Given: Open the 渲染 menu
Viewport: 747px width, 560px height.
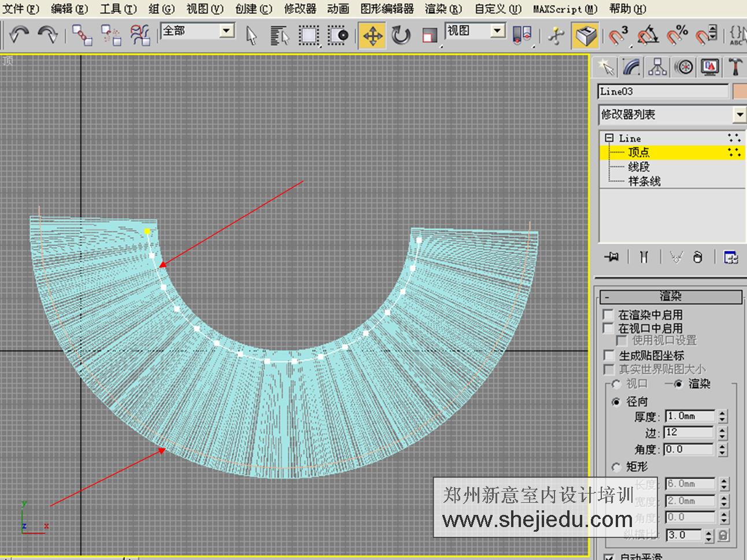Looking at the screenshot, I should [442, 9].
